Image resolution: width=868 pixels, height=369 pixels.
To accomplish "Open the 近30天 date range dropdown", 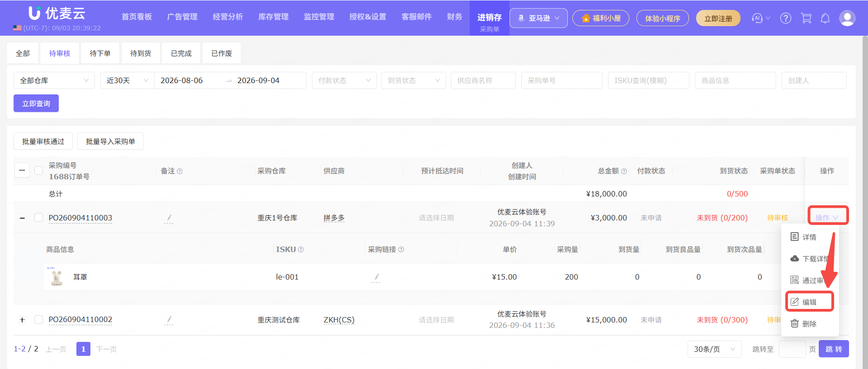I will (127, 80).
